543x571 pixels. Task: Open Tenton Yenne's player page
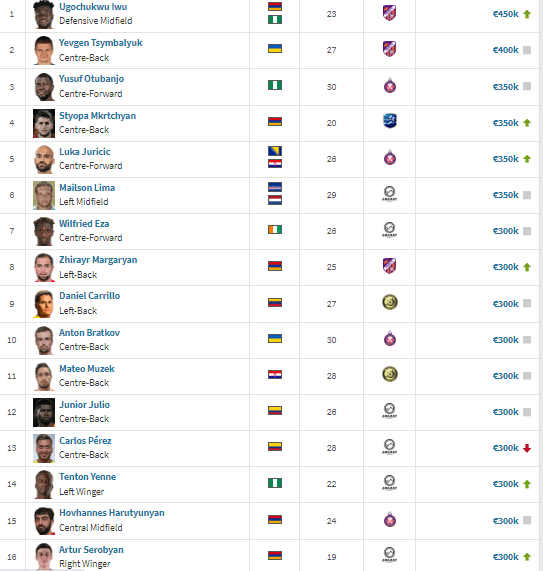coord(87,477)
